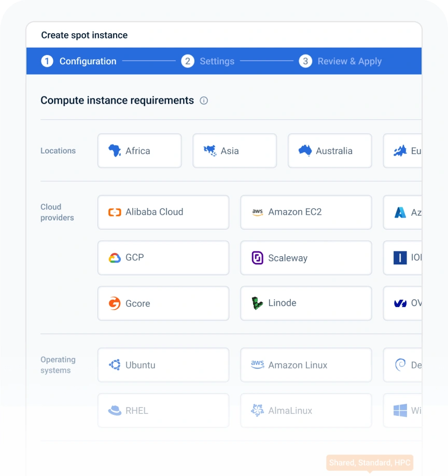Screen dimensions: 448x476
Task: Click the Gcore orange logo icon
Action: tap(115, 303)
